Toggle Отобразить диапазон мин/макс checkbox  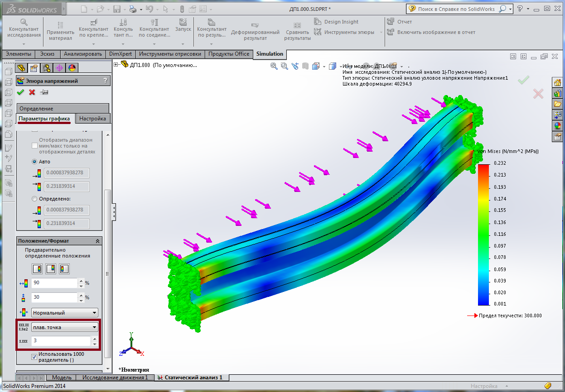34,146
